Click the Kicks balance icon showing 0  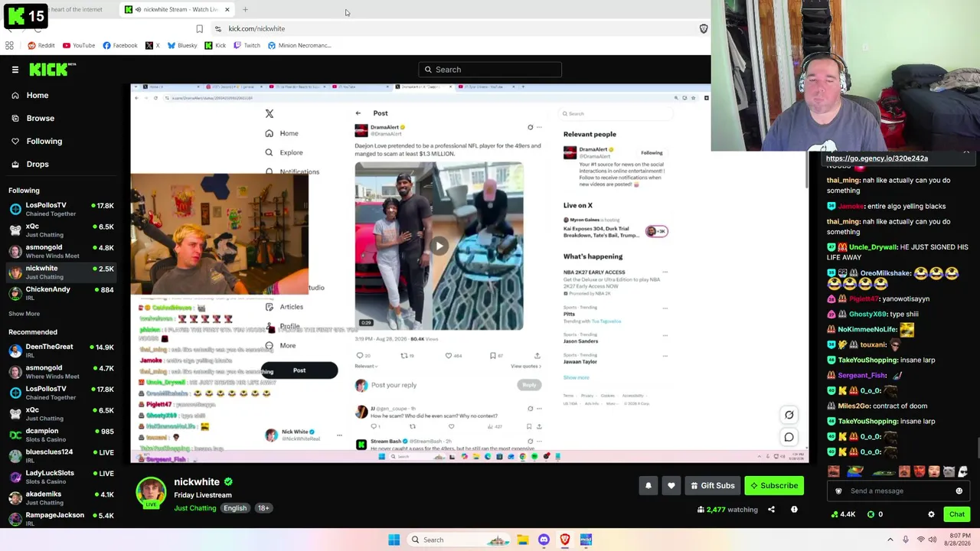tap(875, 514)
